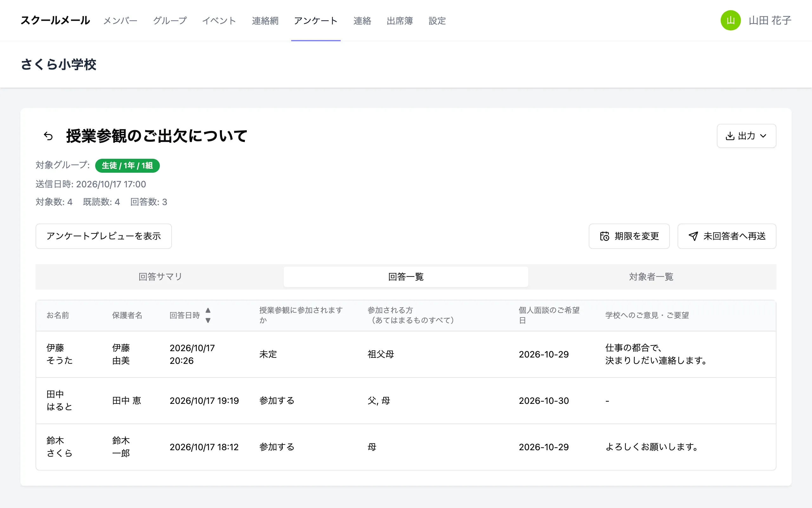
Task: Sort by the 回答日時 column arrows
Action: click(208, 315)
